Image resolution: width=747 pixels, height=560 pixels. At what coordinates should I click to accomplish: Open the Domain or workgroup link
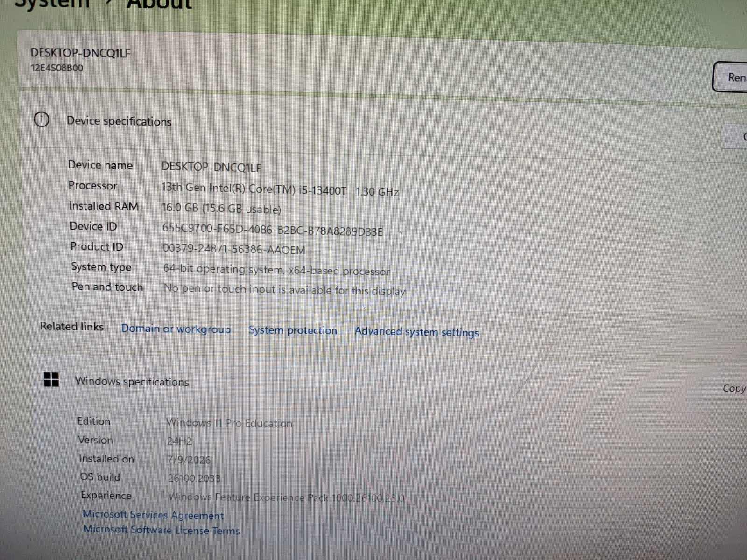pos(176,329)
